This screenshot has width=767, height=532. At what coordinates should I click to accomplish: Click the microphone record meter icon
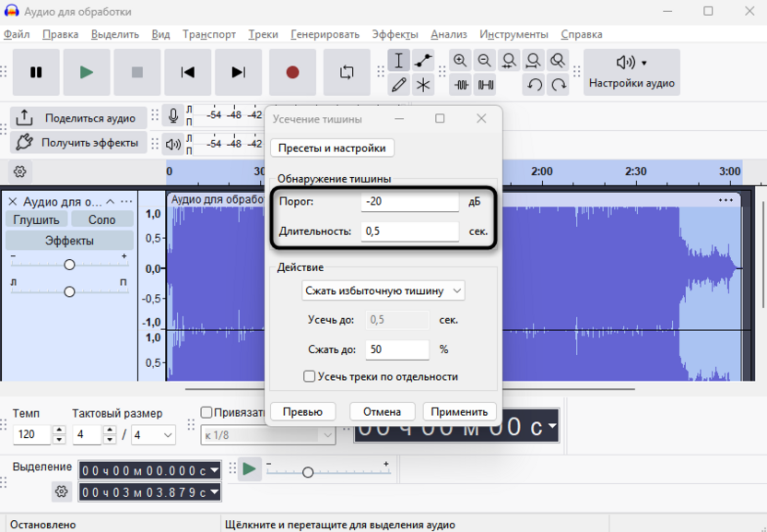click(172, 116)
